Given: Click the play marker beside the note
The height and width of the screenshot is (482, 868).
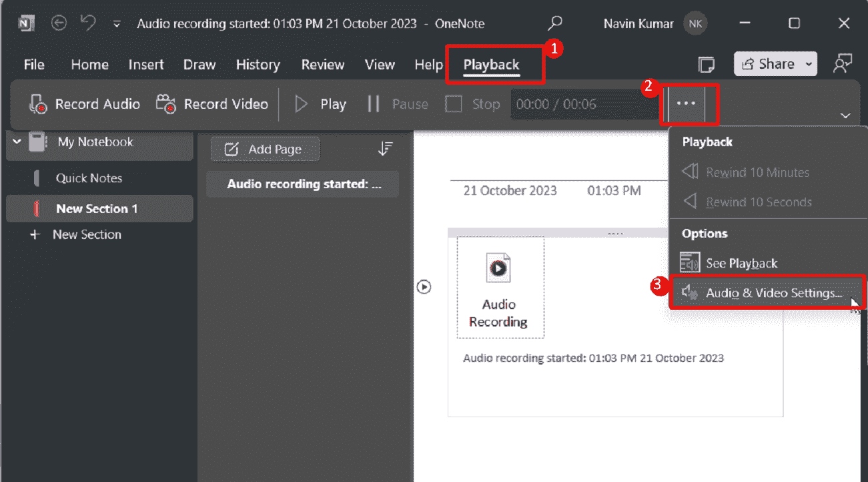Looking at the screenshot, I should [423, 286].
